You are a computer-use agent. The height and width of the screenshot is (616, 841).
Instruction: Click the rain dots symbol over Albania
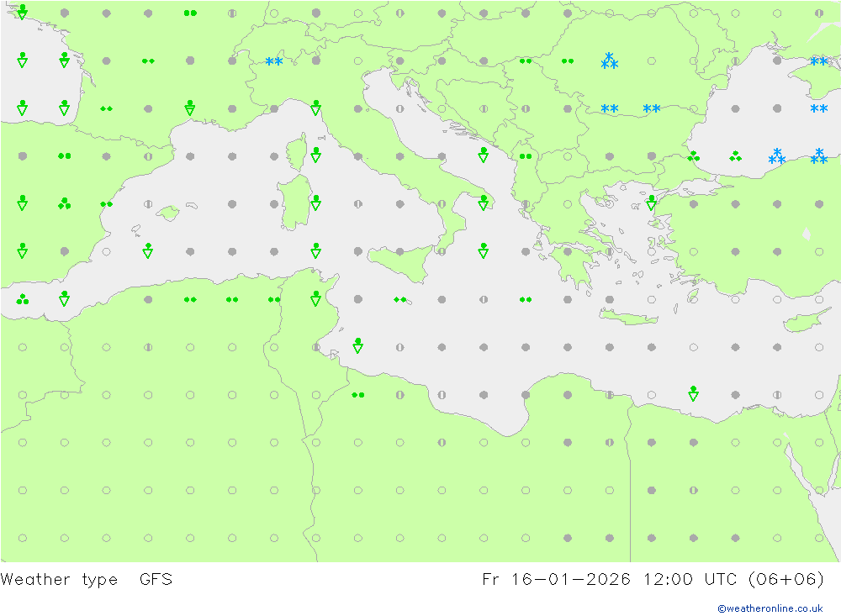pos(526,156)
